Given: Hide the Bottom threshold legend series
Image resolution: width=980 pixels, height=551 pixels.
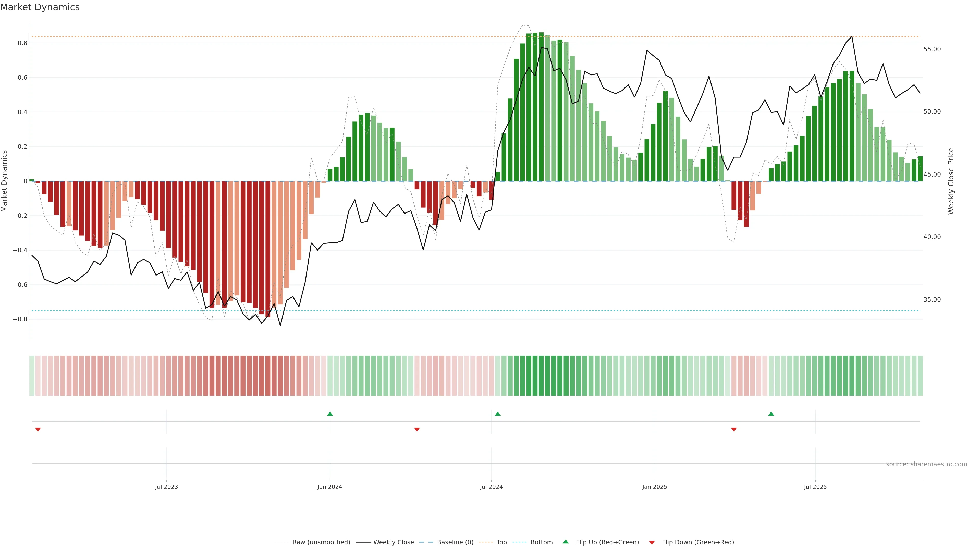Looking at the screenshot, I should [541, 542].
